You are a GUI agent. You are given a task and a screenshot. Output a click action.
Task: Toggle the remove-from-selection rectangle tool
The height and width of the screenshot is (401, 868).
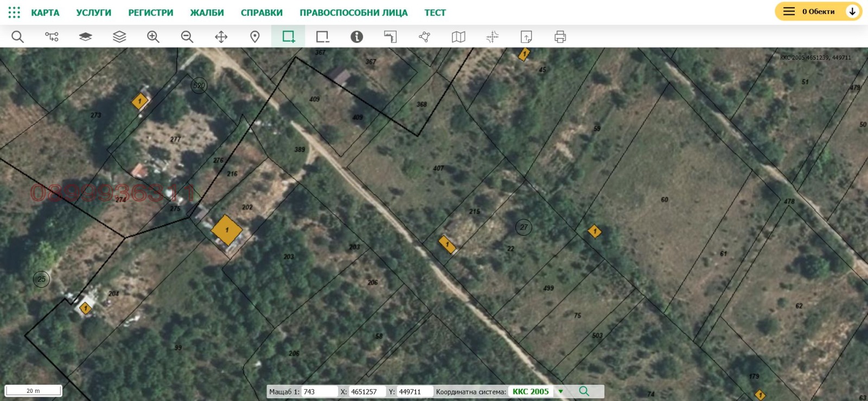coord(323,37)
